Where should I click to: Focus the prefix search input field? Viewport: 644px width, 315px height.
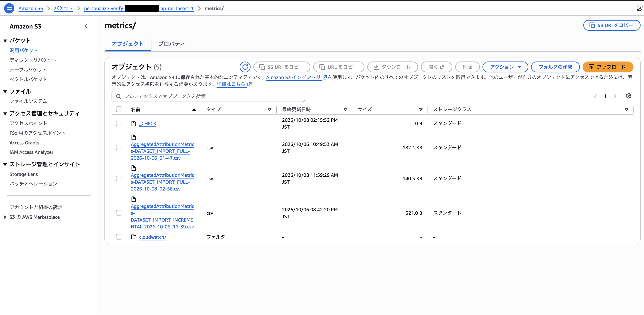(208, 96)
